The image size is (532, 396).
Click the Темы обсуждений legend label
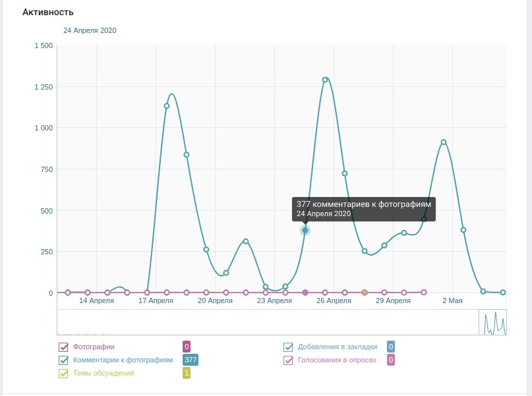(103, 374)
